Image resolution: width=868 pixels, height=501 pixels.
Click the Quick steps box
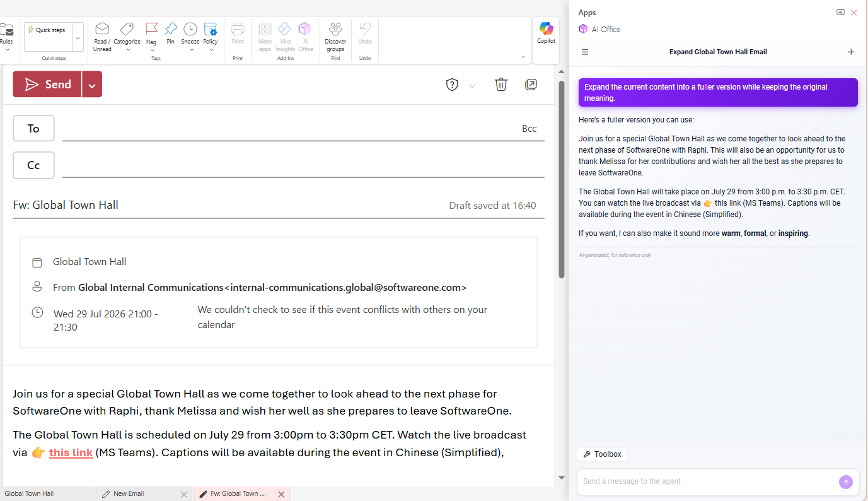coord(48,37)
